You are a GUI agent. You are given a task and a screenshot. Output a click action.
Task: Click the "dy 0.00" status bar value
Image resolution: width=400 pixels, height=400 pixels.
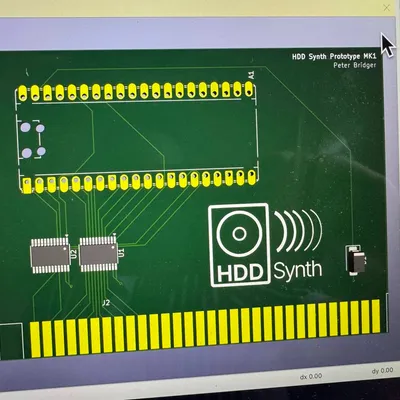(382, 371)
